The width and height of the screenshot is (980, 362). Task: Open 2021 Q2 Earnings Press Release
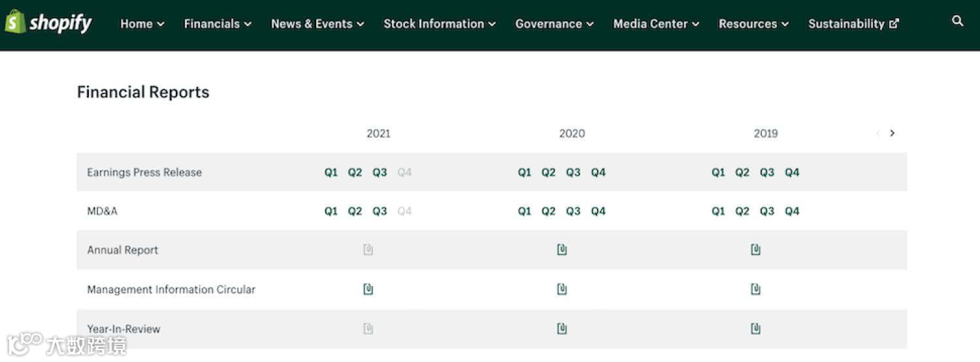point(355,173)
